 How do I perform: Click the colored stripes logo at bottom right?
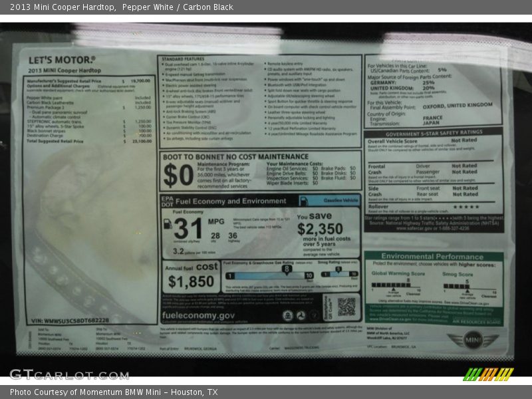(489, 374)
